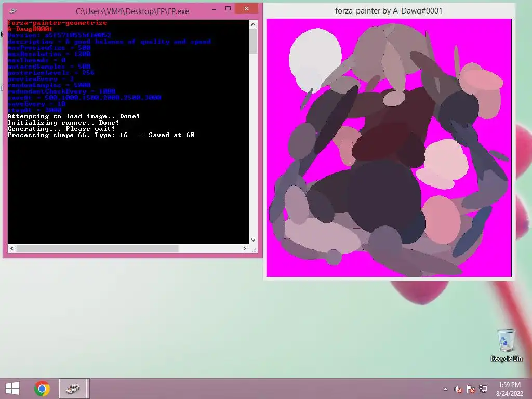Click the 'saveAt = 500,1000,1500' console line
Screen dimensions: 532x399
(85, 98)
